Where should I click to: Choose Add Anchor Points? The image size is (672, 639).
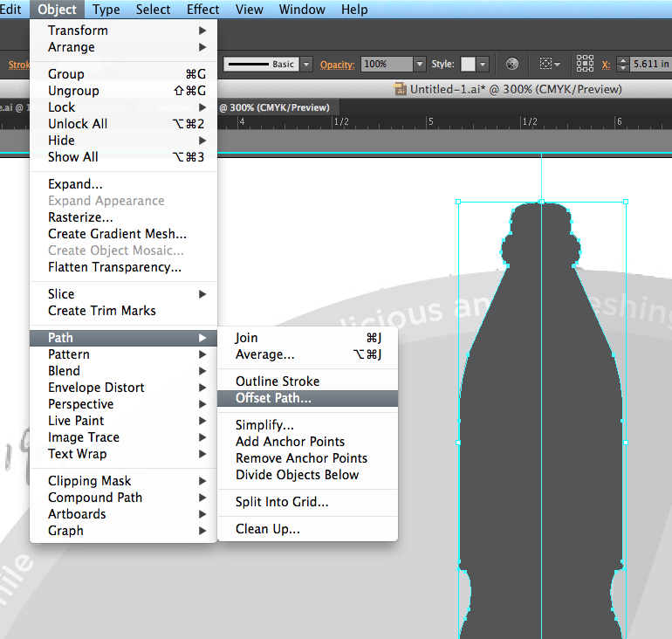coord(308,442)
